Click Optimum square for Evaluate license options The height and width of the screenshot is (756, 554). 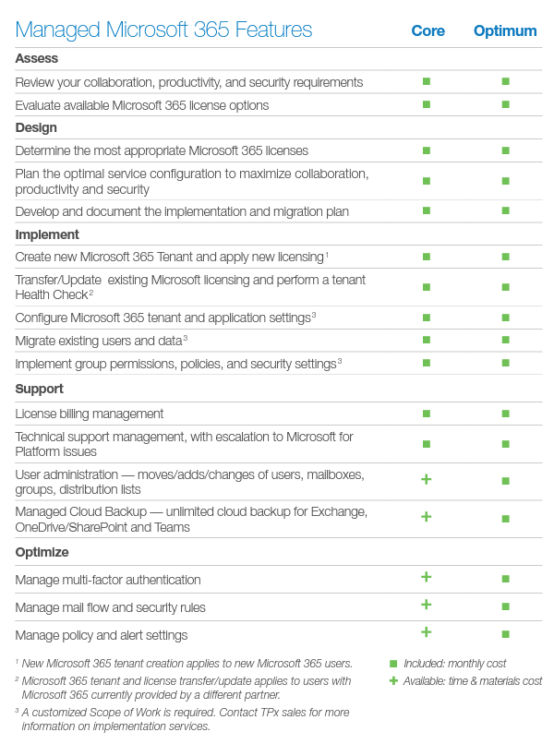pos(505,104)
